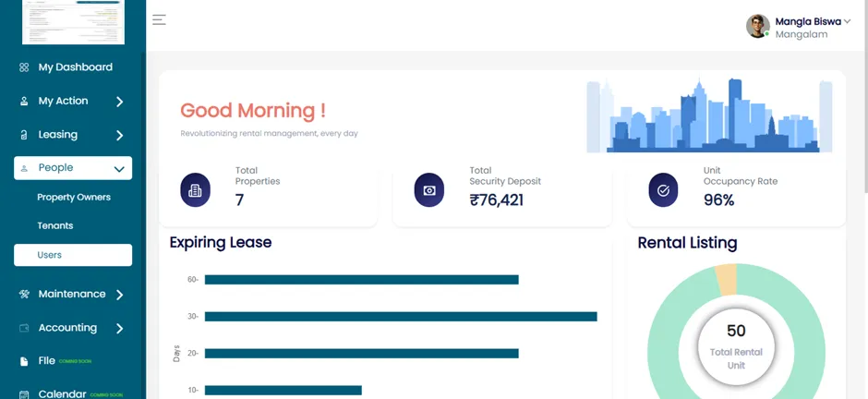Screen dimensions: 868x399
Task: Collapse the People submenu chevron
Action: (x=119, y=169)
